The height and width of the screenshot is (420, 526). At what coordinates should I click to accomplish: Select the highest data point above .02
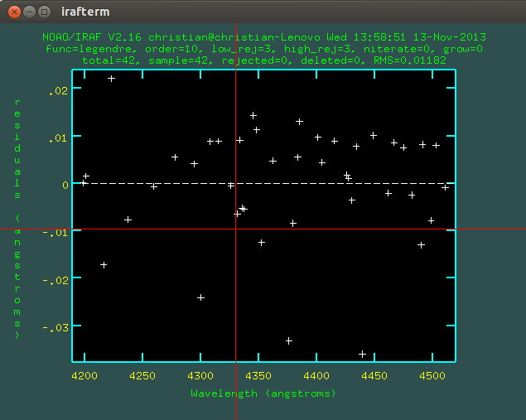point(111,79)
